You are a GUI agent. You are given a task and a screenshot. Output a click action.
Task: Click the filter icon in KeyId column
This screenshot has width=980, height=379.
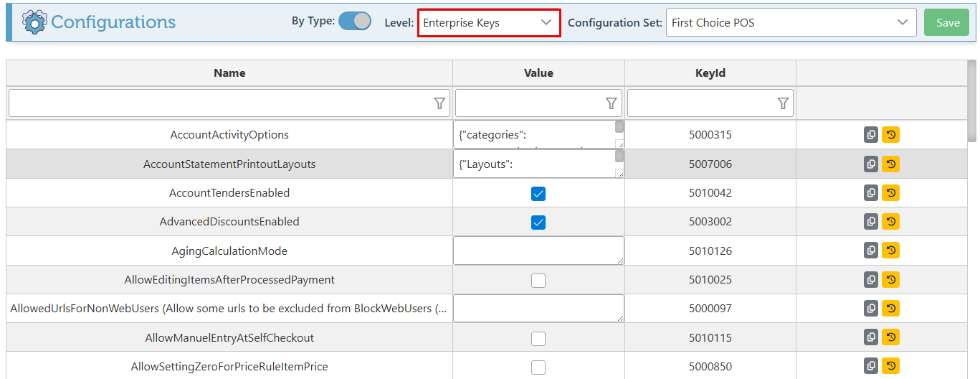[x=784, y=103]
